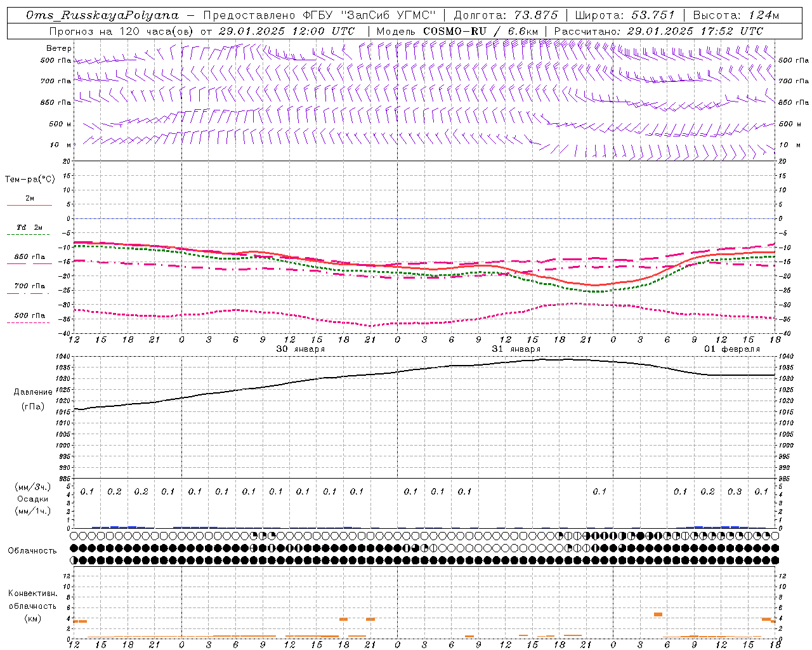Click the 10 м wind level label on the left
This screenshot has height=650, width=812.
tap(61, 145)
